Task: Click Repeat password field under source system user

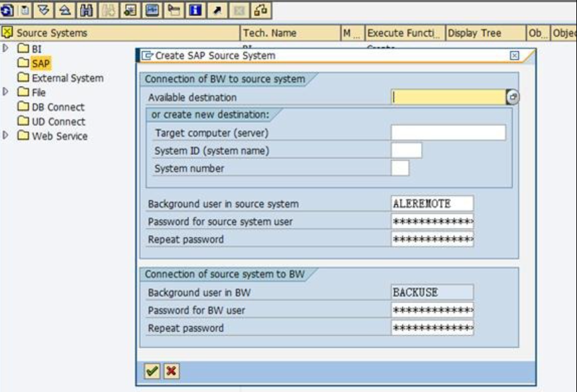Action: coord(432,239)
